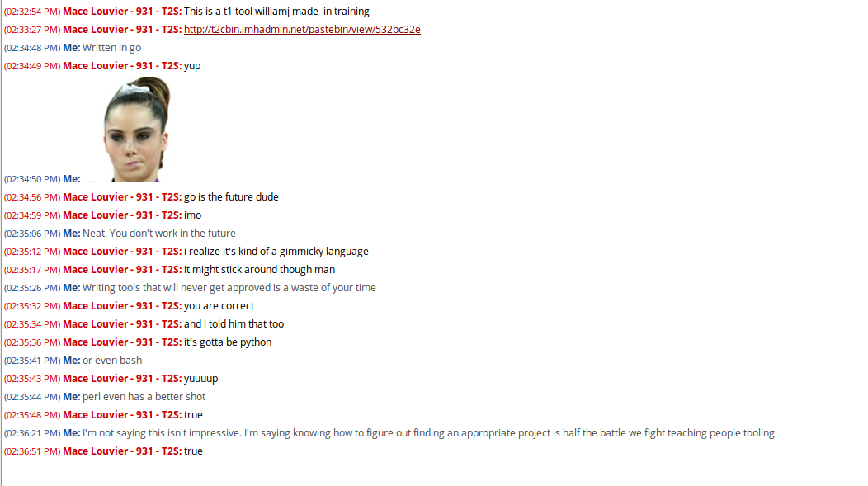Click the 'it's gotta be python' message
This screenshot has width=868, height=486.
point(228,342)
